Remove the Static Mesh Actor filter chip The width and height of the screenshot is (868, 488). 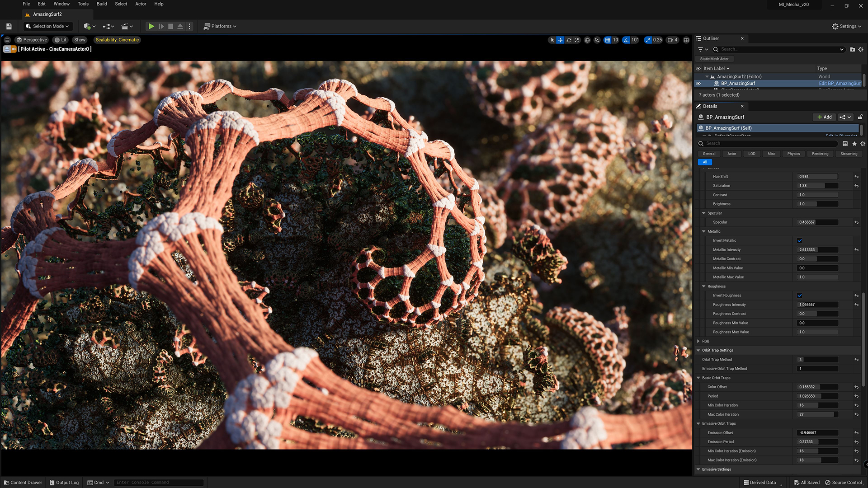(714, 59)
